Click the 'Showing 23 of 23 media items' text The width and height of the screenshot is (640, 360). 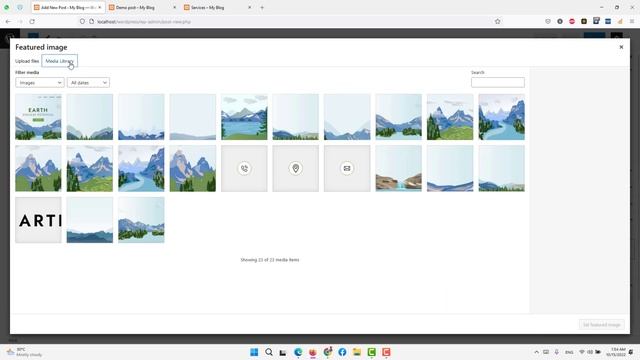pos(270,260)
